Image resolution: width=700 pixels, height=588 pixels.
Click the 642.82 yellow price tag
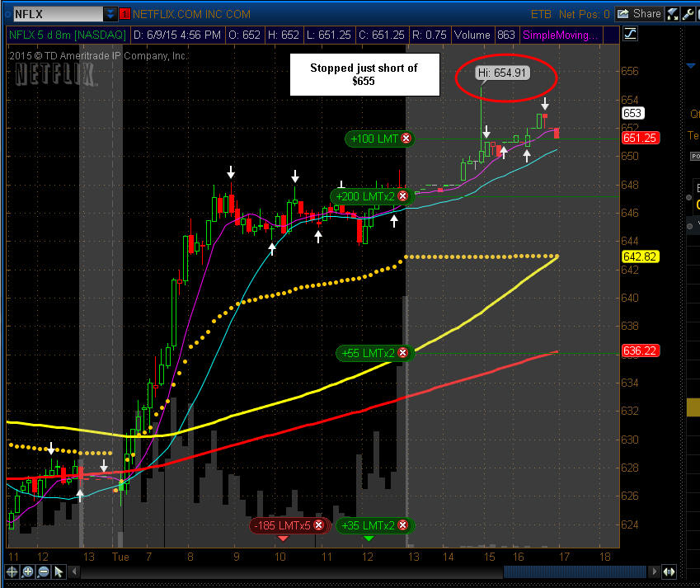(640, 256)
